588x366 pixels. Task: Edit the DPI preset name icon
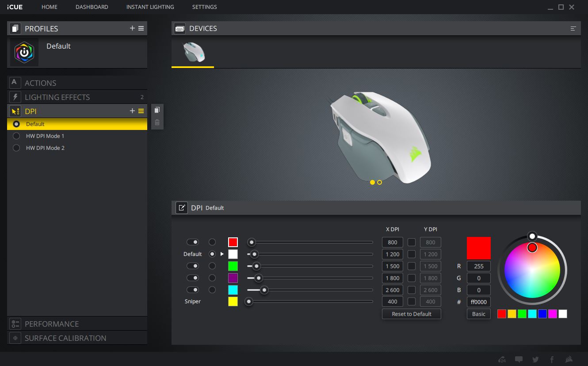[x=182, y=208]
